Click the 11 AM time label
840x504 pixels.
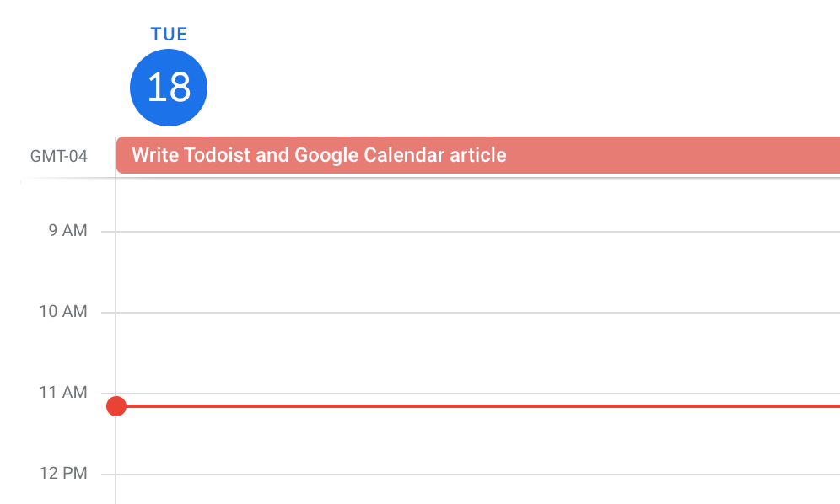[x=63, y=393]
